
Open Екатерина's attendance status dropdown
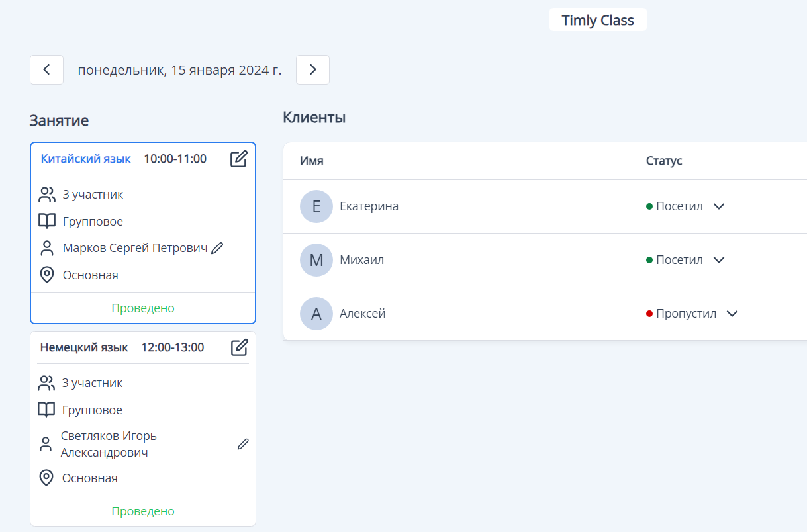click(719, 206)
